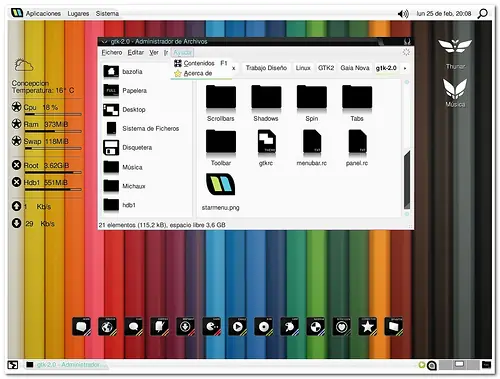Click the weather cloud icon
The image size is (500, 379).
click(24, 65)
